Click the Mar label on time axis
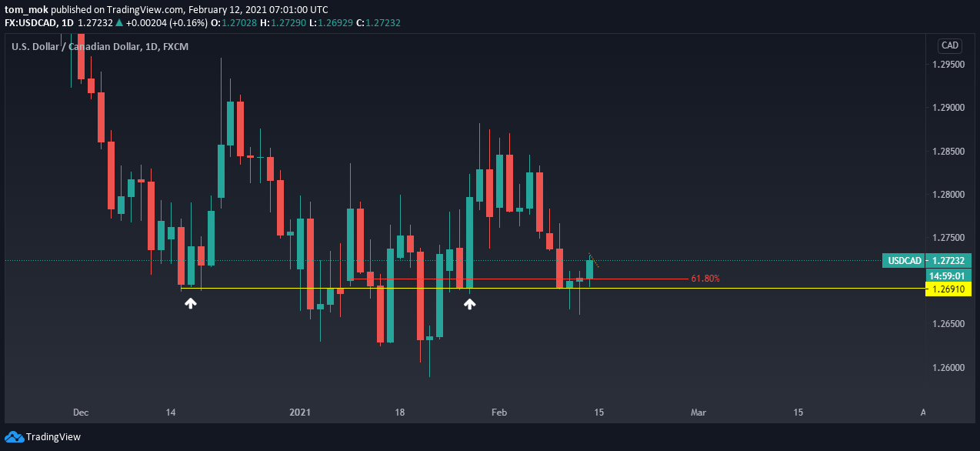The width and height of the screenshot is (980, 451). tap(698, 413)
